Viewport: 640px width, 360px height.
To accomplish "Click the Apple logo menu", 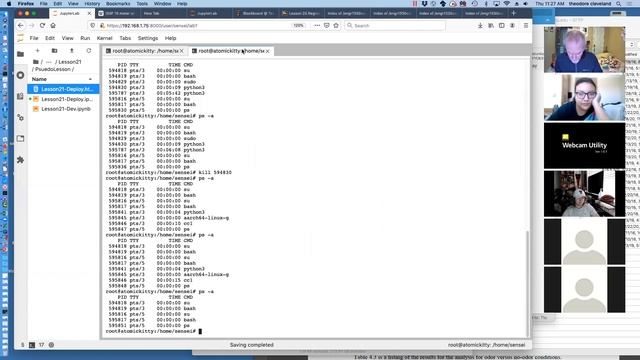I will click(x=9, y=3).
